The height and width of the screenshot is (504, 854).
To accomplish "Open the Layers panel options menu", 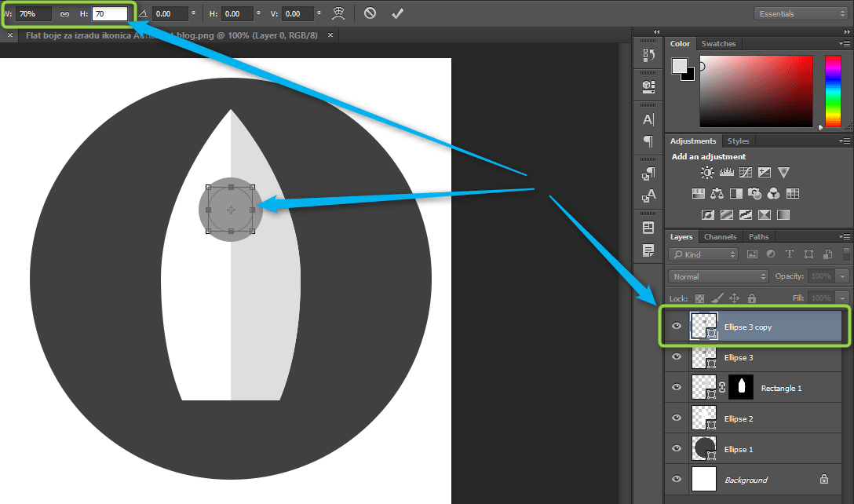I will [845, 236].
